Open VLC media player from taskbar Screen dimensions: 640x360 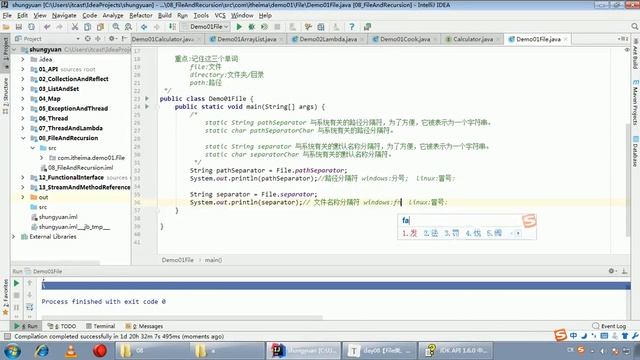pos(71,351)
